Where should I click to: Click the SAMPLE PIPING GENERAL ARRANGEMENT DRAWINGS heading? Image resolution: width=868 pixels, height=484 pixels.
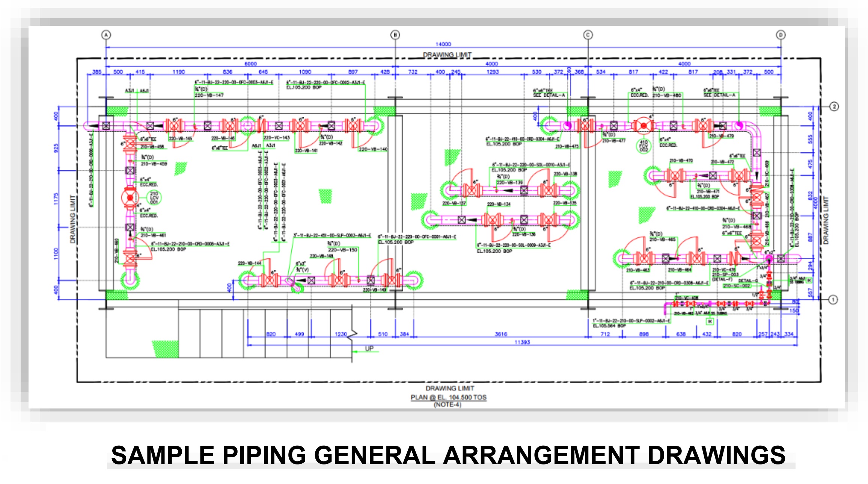448,455
